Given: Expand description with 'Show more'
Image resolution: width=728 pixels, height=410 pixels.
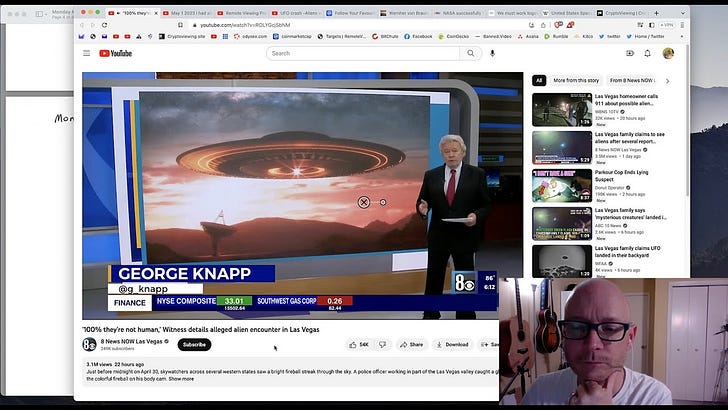Looking at the screenshot, I should [x=181, y=379].
